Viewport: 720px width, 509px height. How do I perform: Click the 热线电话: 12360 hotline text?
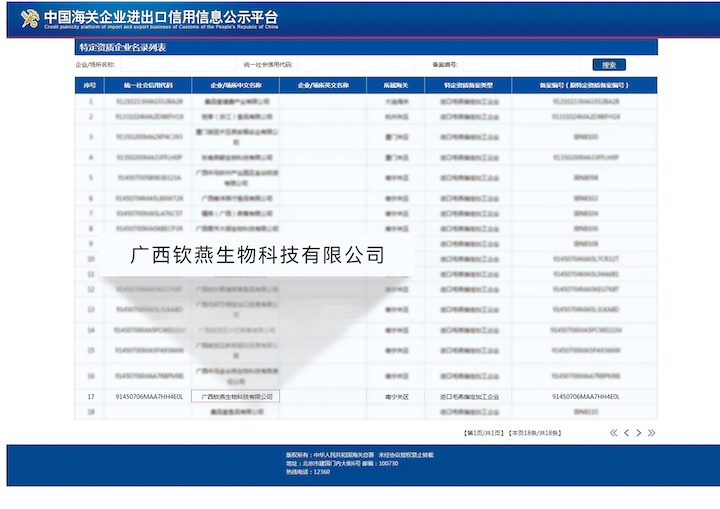[x=308, y=472]
